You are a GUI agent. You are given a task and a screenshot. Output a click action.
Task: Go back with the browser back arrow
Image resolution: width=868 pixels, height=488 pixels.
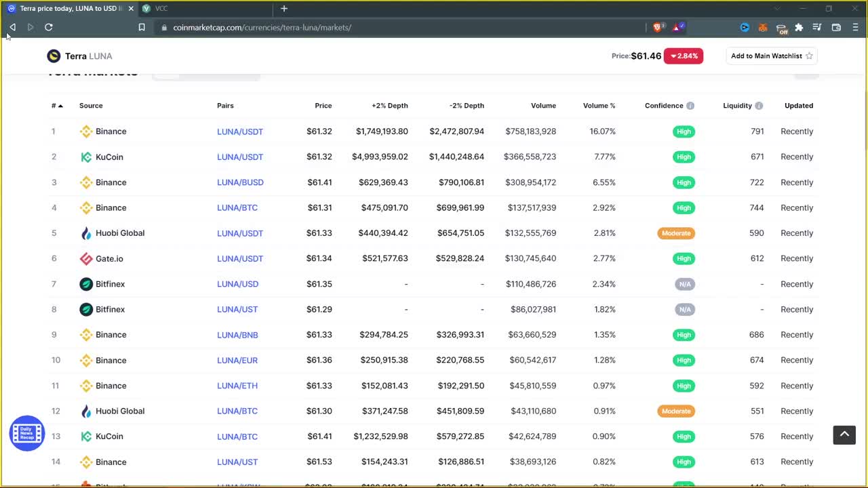tap(12, 27)
